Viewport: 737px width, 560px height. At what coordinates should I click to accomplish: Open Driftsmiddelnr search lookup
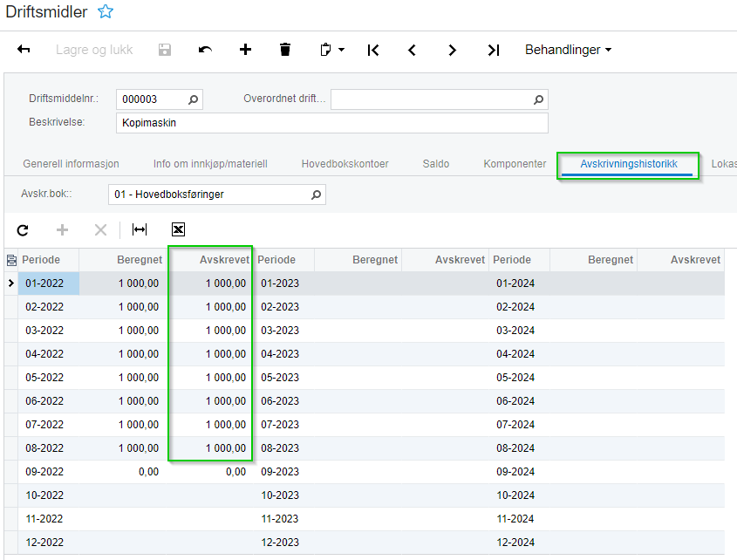pos(194,99)
